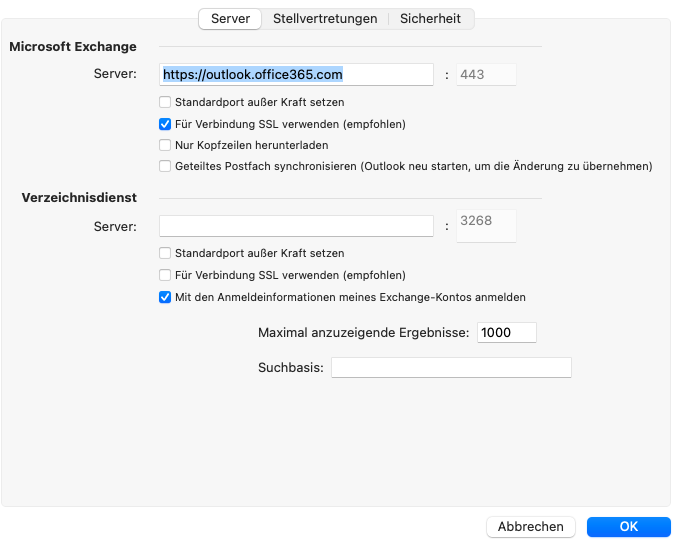Screen dimensions: 676x548
Task: Enable SSL for the Verzeichnisdienst connection
Action: click(x=165, y=275)
